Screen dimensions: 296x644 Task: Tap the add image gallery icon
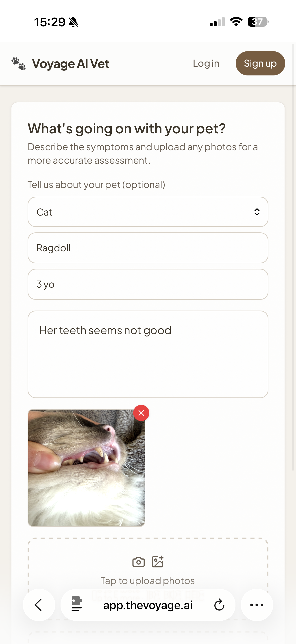(x=157, y=562)
